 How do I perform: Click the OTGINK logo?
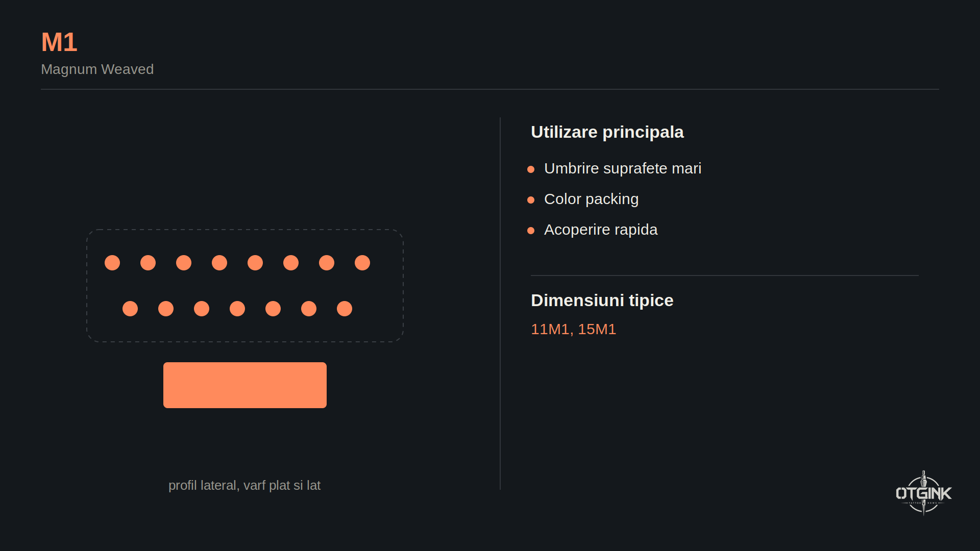[923, 493]
